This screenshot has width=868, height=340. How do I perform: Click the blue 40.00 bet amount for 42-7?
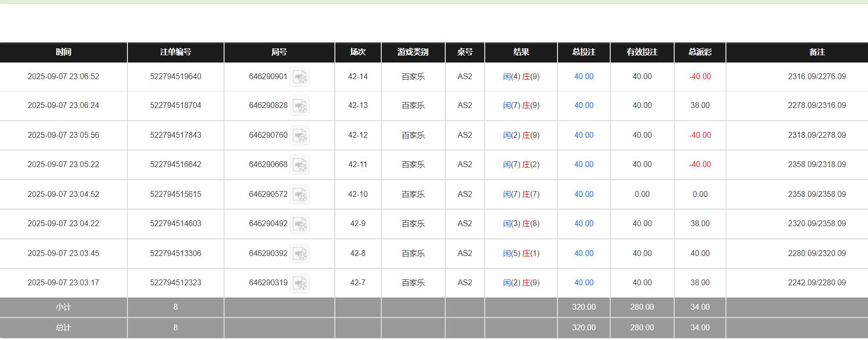tap(583, 283)
